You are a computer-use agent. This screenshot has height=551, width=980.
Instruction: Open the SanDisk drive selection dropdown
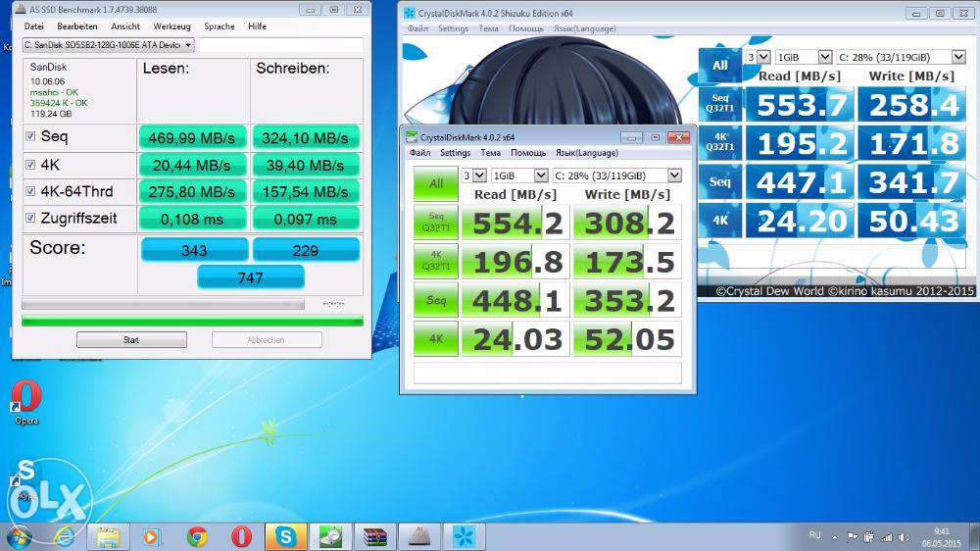(108, 45)
